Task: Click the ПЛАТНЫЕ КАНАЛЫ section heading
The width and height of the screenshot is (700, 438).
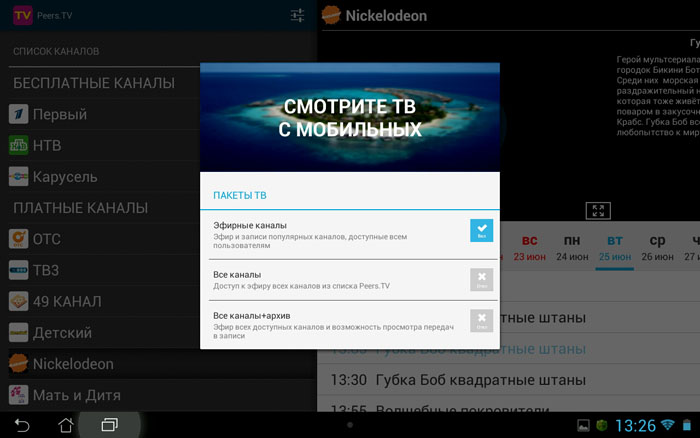Action: point(80,208)
